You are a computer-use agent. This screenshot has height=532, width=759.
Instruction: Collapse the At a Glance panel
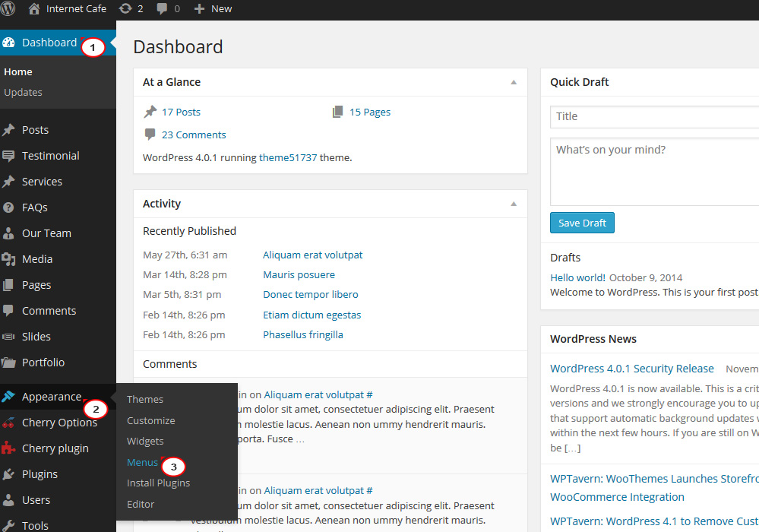514,82
